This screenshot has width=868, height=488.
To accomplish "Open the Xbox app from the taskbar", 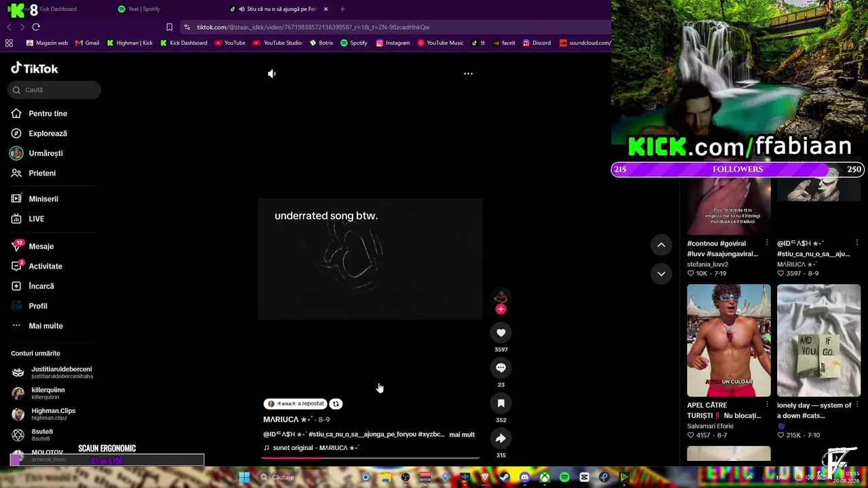I will point(545,477).
